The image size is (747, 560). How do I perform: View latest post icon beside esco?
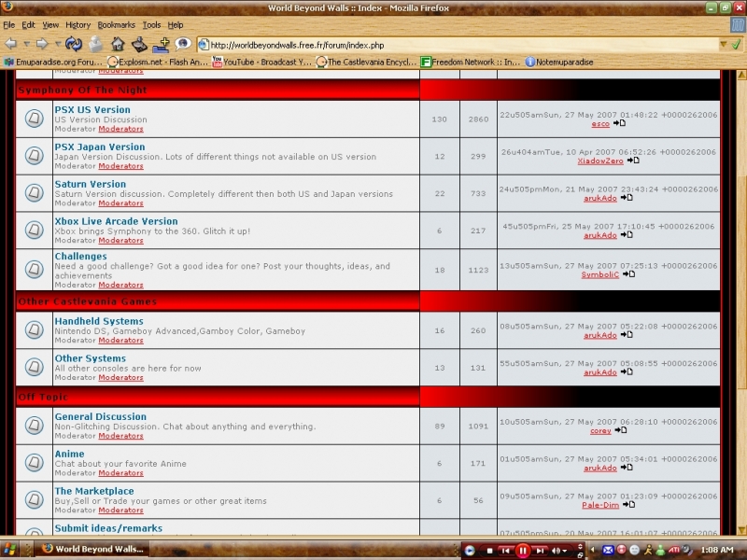pyautogui.click(x=620, y=123)
